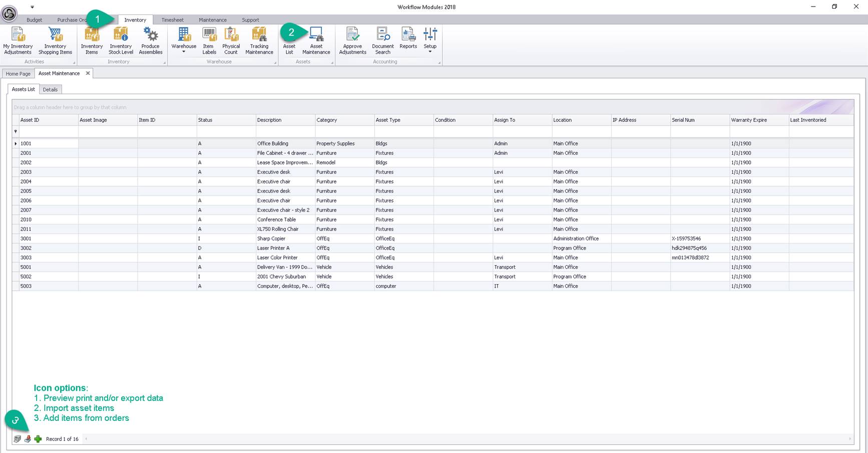Go to the Home Page tab
This screenshot has width=868, height=453.
click(18, 74)
